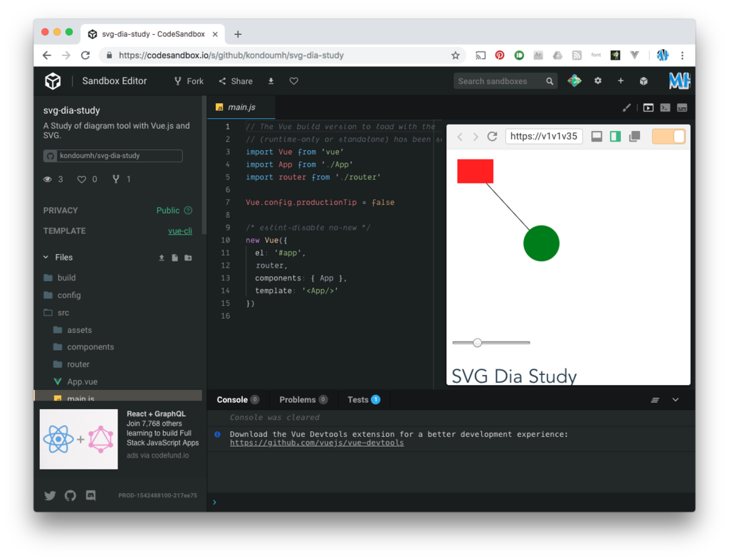Download the sandbox as zip
This screenshot has width=729, height=560.
[x=271, y=81]
